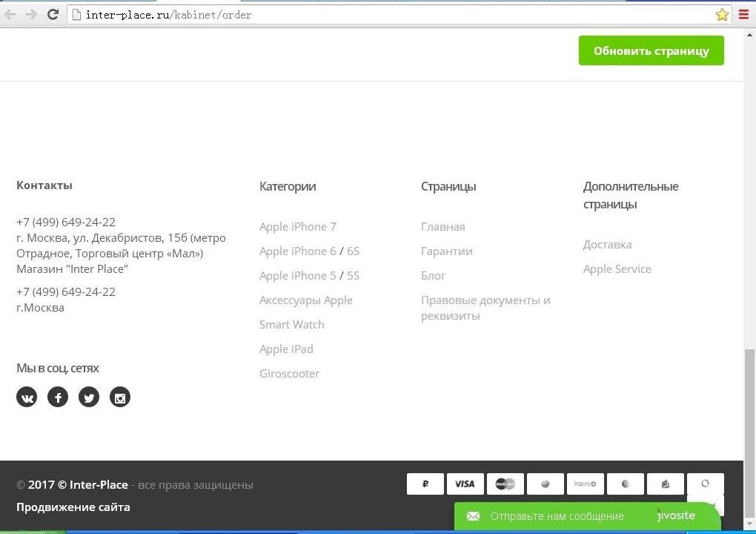Image resolution: width=756 pixels, height=534 pixels.
Task: Click the г.Москва text line
Action: 40,307
